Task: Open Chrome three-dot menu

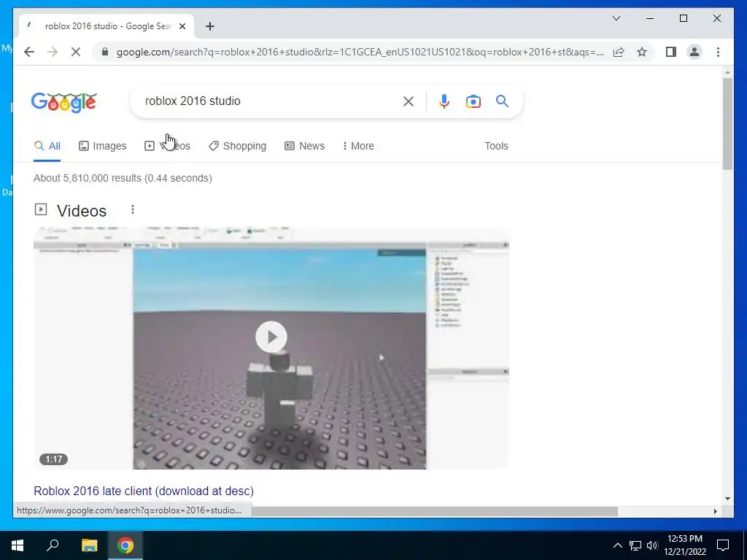Action: [718, 52]
